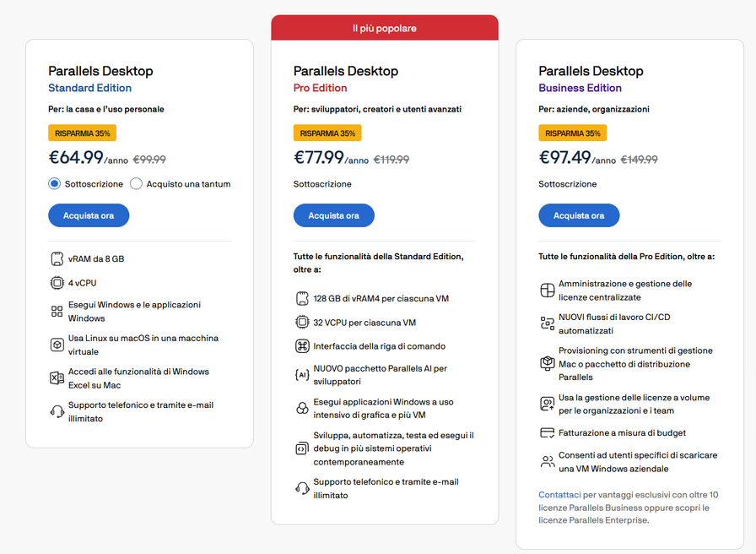This screenshot has width=756, height=554.
Task: Buy Pro Edition with Acquista ora
Action: (333, 215)
